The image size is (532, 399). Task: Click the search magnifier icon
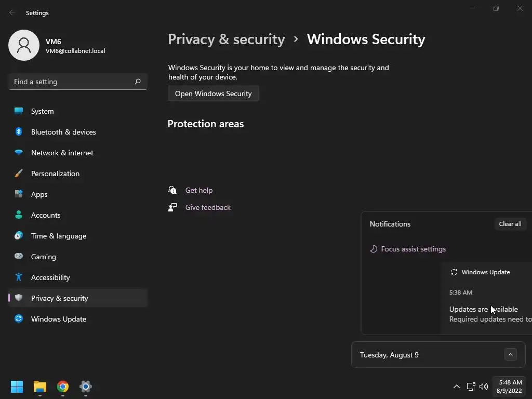(x=138, y=82)
